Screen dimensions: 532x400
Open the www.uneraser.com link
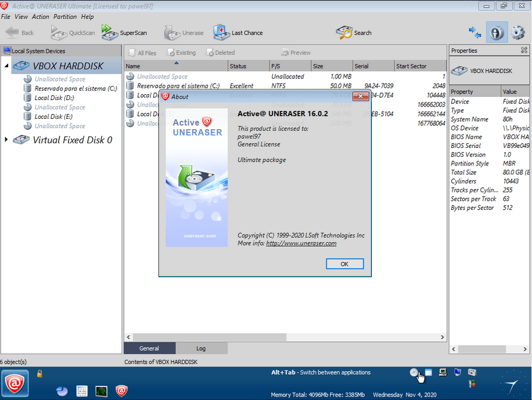(301, 243)
